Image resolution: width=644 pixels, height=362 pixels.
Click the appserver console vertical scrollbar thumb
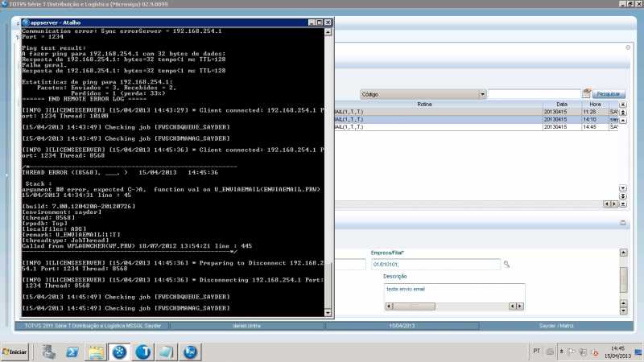click(x=328, y=286)
